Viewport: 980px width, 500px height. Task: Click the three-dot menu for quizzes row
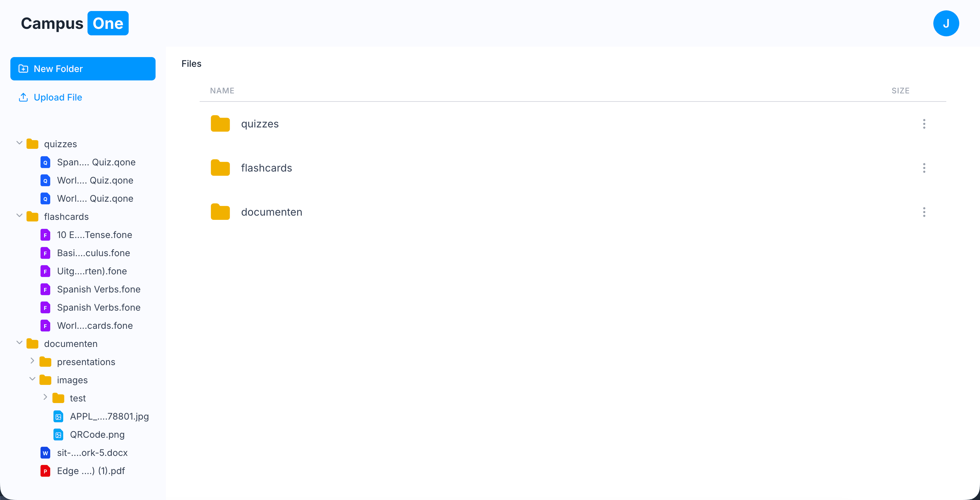coord(924,124)
